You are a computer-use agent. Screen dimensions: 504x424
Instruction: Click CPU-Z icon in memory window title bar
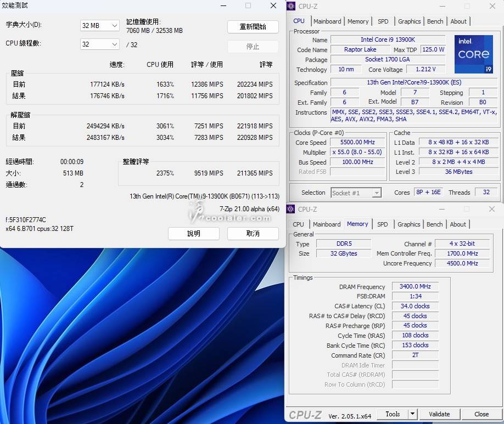point(291,209)
